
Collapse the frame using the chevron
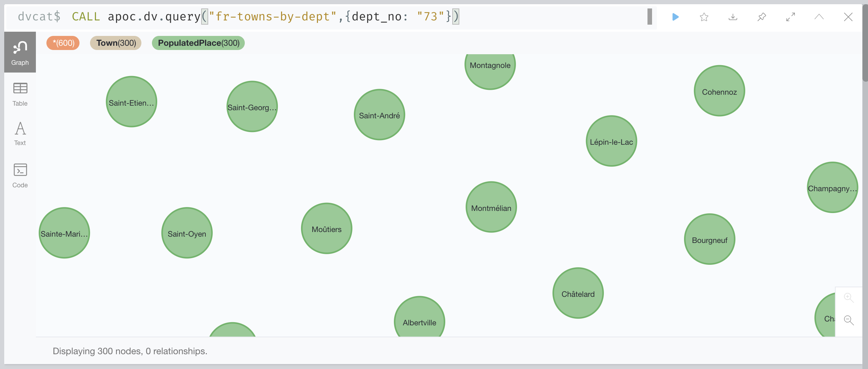(819, 17)
